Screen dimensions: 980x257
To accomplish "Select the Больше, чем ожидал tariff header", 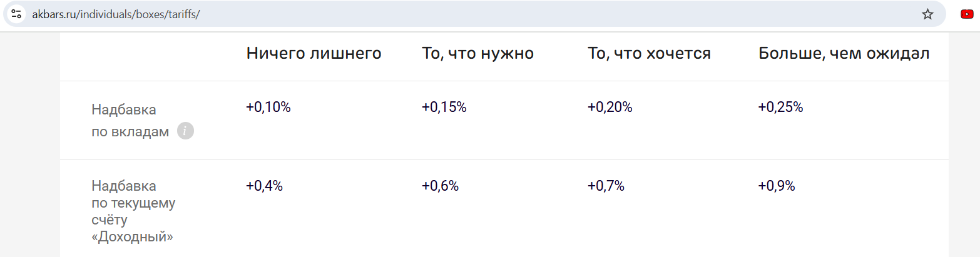I will [x=844, y=53].
